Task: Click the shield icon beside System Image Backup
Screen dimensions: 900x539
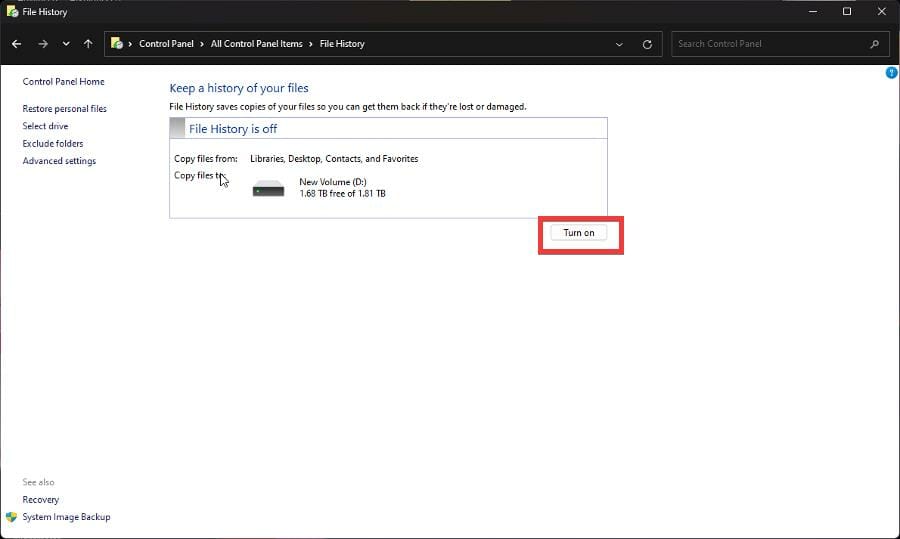Action: point(11,517)
